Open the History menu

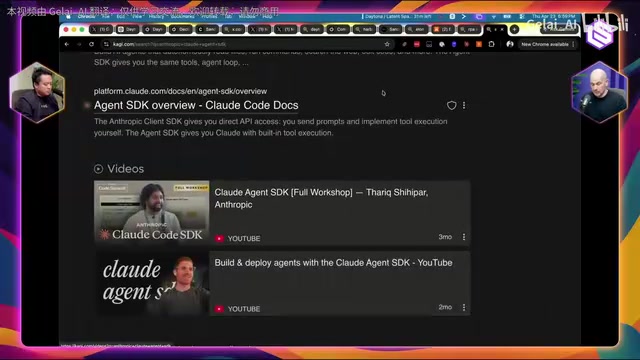point(156,17)
